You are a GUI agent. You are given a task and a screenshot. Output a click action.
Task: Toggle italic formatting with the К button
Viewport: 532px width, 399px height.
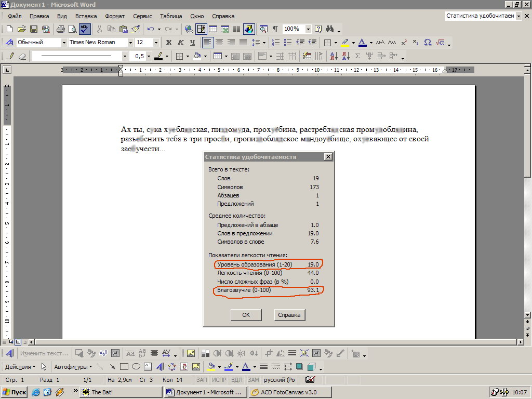pos(181,43)
